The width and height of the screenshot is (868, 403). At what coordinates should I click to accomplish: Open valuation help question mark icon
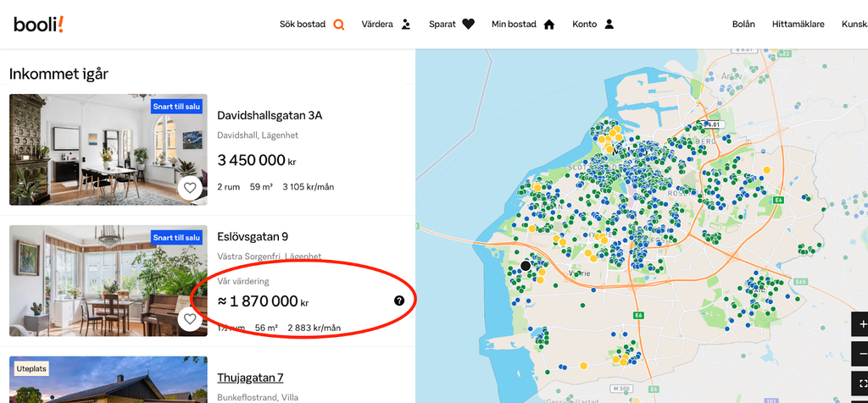point(399,301)
